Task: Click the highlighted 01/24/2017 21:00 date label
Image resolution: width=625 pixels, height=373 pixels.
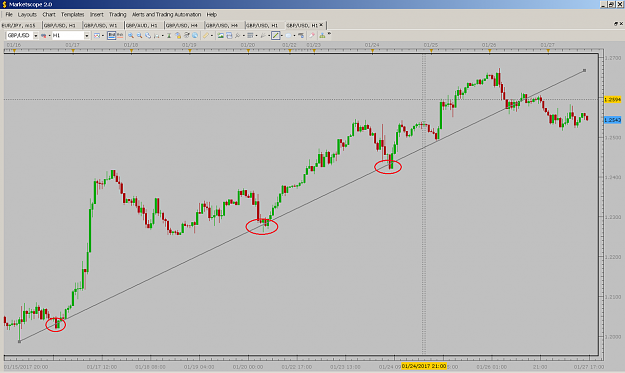Action: click(x=424, y=366)
